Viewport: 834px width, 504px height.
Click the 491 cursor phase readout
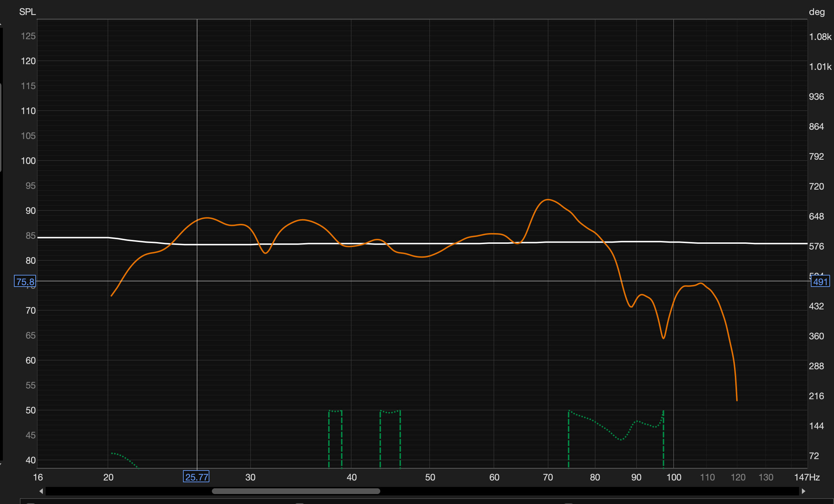[x=820, y=282]
